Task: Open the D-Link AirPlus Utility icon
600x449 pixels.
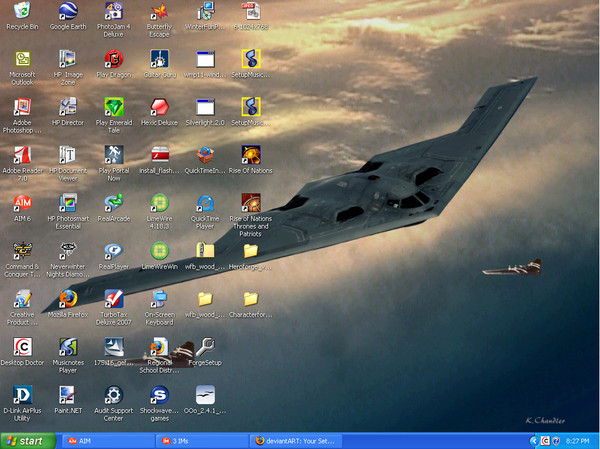Action: [x=22, y=395]
